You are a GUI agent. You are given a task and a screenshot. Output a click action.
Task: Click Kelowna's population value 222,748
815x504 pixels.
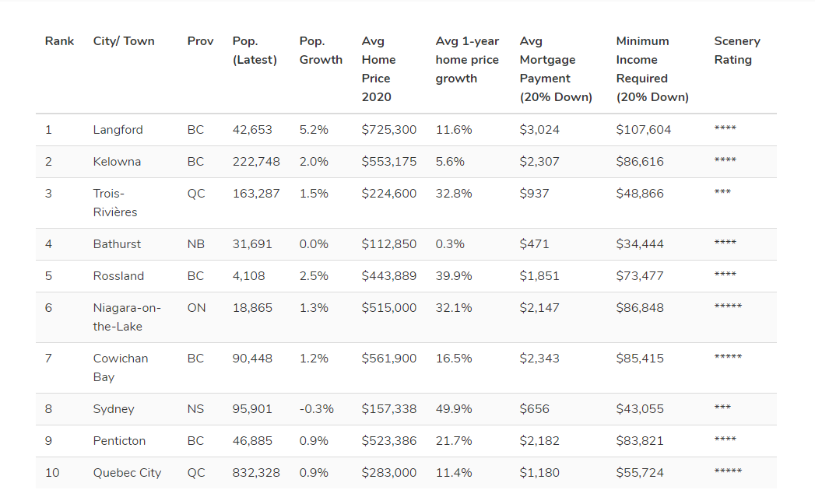pyautogui.click(x=256, y=162)
